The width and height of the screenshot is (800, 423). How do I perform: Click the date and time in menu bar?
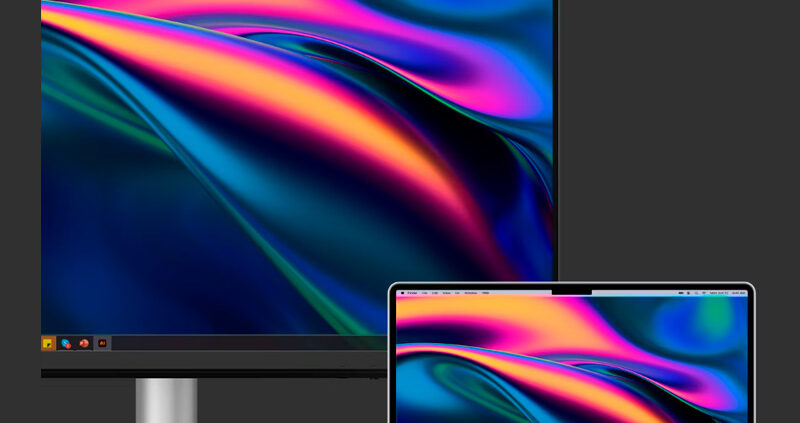[728, 293]
